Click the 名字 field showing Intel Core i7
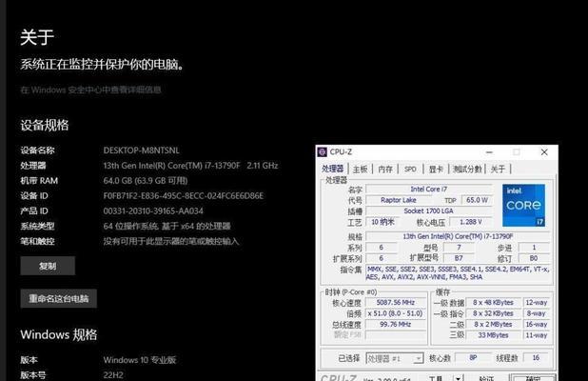Image resolution: width=588 pixels, height=381 pixels. pos(428,190)
